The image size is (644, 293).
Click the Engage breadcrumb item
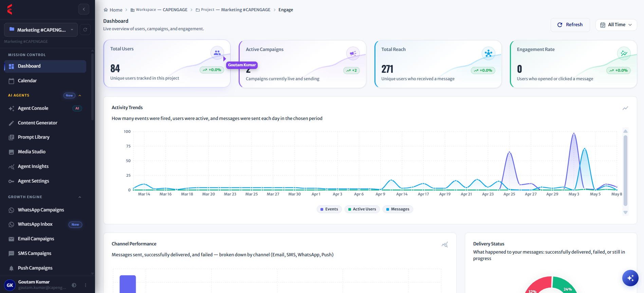pyautogui.click(x=286, y=10)
